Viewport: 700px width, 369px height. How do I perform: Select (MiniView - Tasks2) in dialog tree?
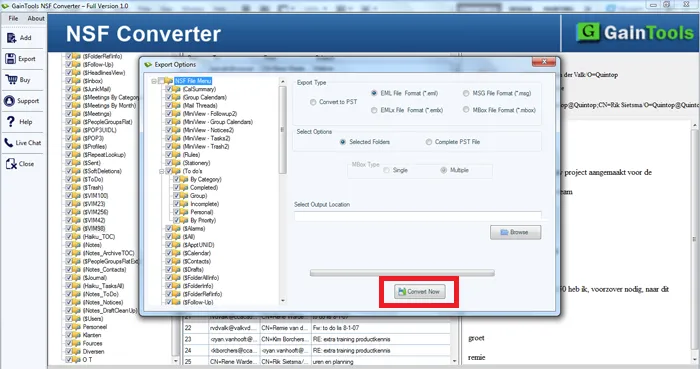point(206,138)
